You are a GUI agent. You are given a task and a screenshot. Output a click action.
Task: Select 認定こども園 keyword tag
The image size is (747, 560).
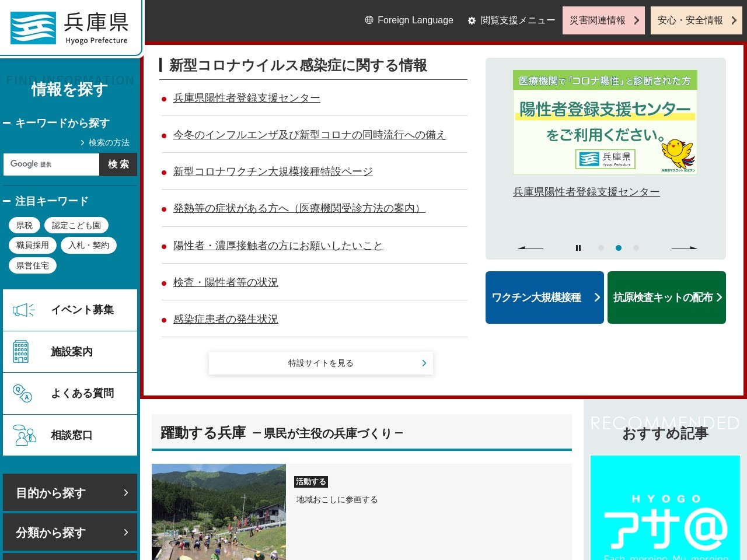76,225
